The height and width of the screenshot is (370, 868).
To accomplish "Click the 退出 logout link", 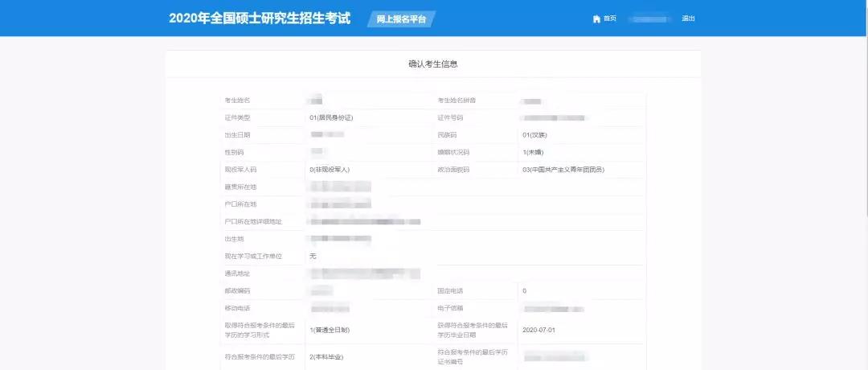I will [688, 18].
